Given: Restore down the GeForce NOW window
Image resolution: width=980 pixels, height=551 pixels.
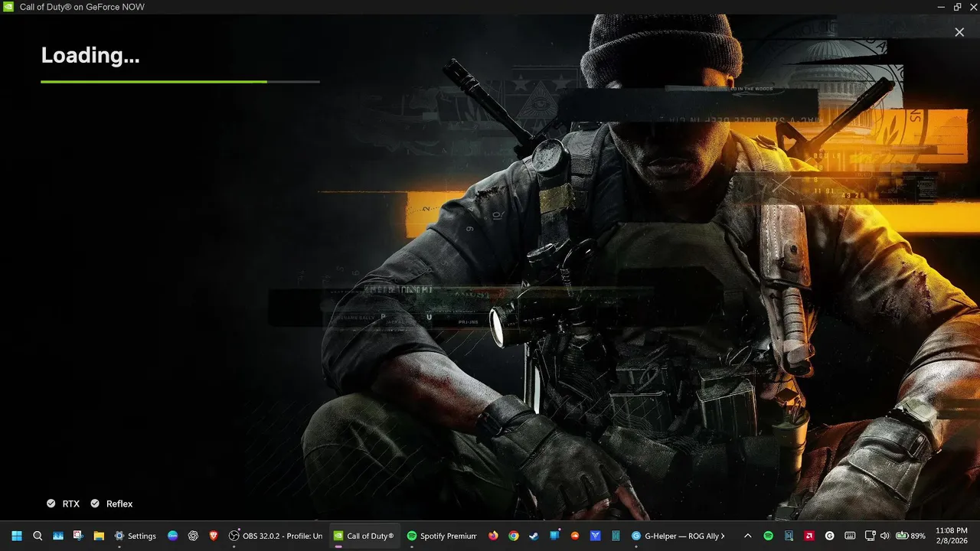Looking at the screenshot, I should tap(957, 7).
